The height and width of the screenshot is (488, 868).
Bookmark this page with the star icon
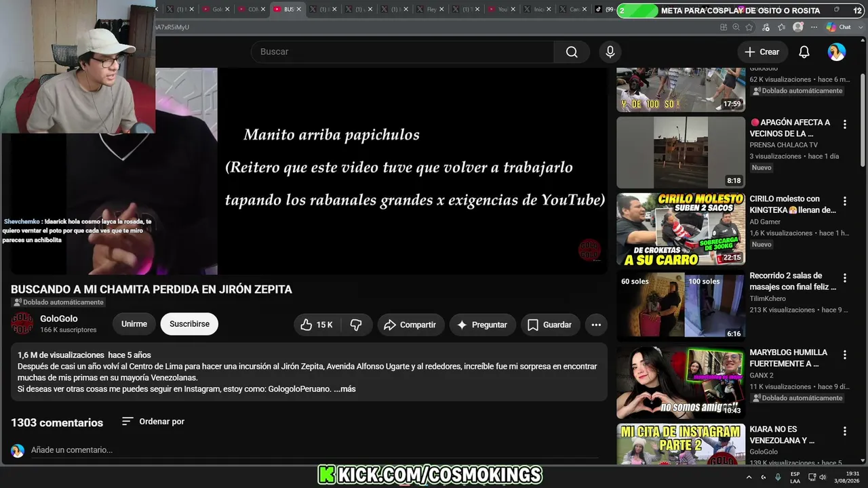pyautogui.click(x=749, y=27)
